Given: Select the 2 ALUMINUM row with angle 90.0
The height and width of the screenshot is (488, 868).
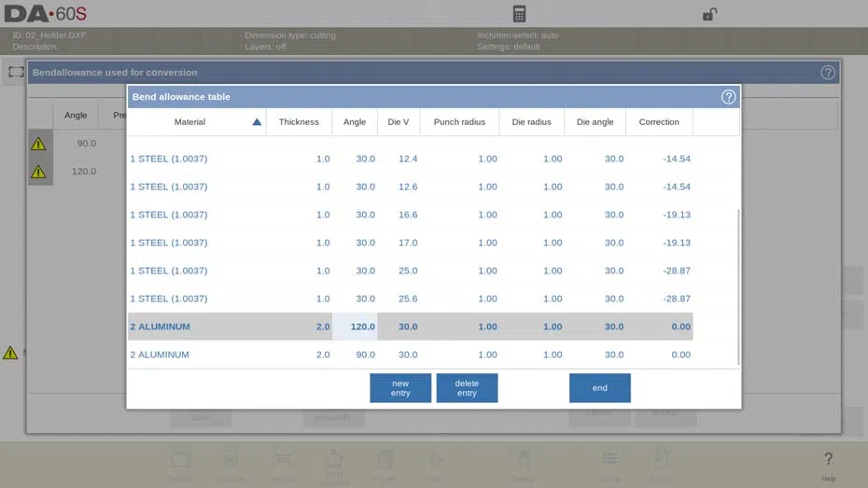Looking at the screenshot, I should tap(410, 355).
